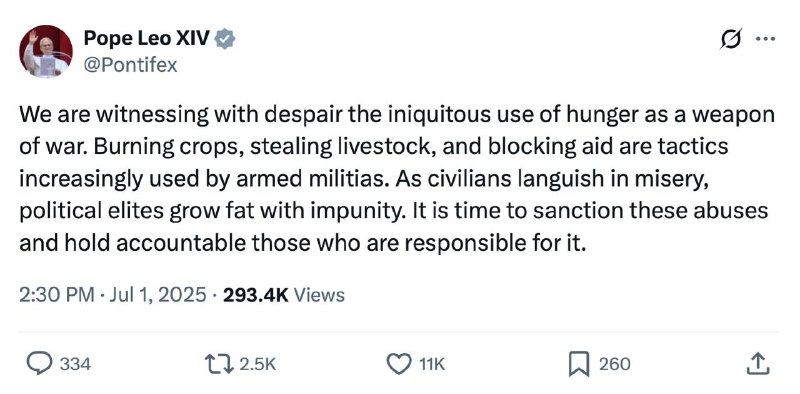Click the word Views beside 293.4K
The image size is (800, 394).
[320, 295]
